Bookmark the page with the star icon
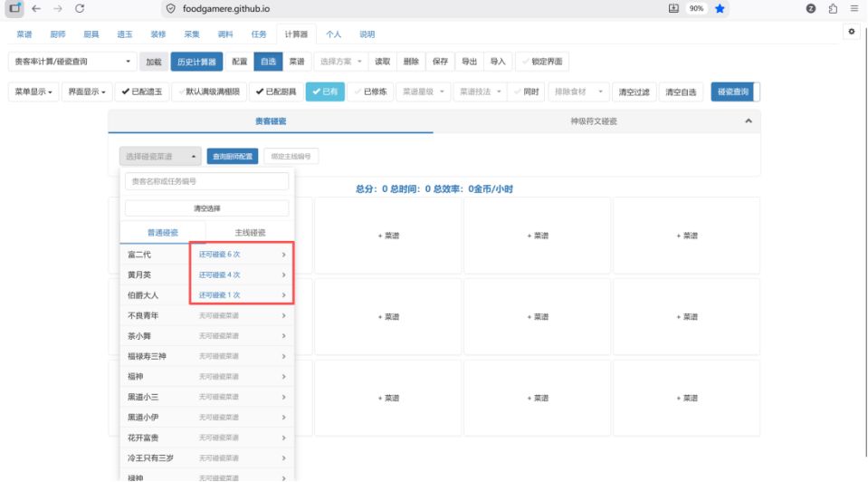This screenshot has width=868, height=482. click(720, 9)
